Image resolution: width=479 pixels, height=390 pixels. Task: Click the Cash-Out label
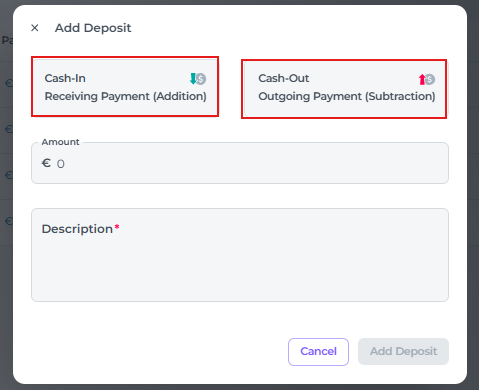coord(284,78)
